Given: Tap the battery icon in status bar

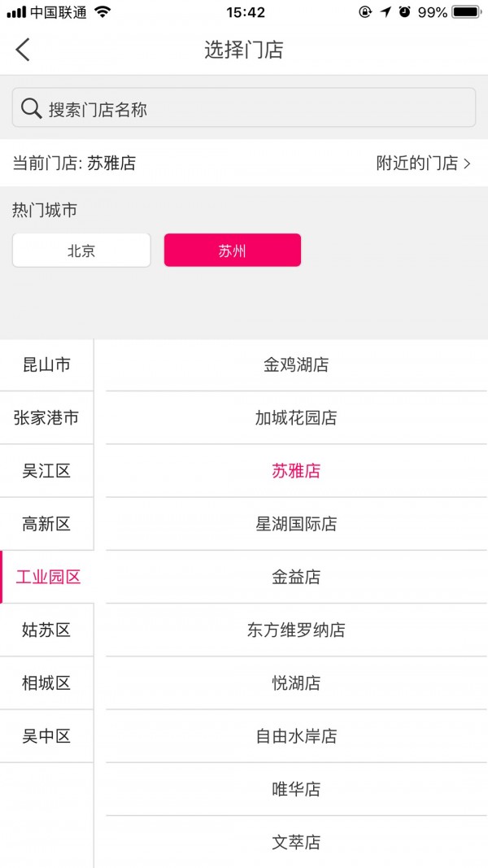Looking at the screenshot, I should pyautogui.click(x=466, y=12).
